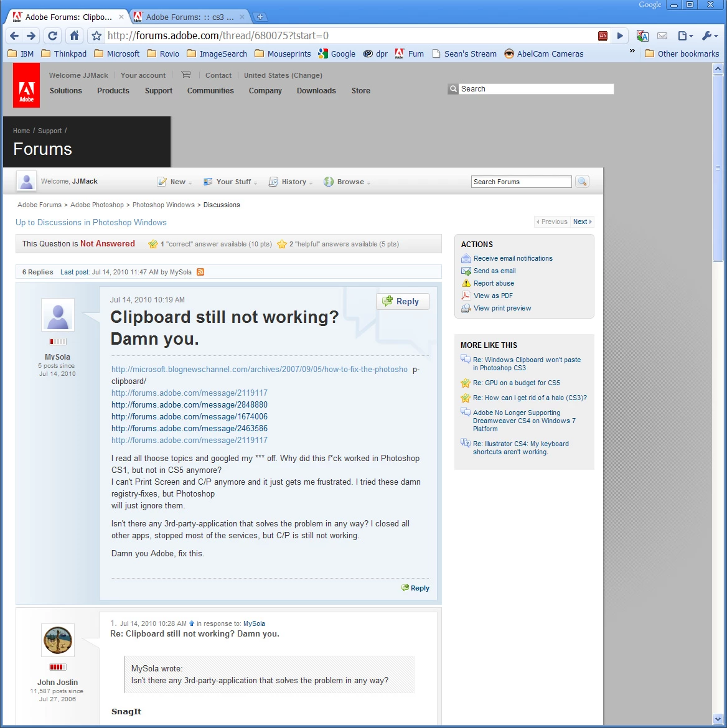The height and width of the screenshot is (728, 727).
Task: Expand the Browse dropdown
Action: 347,182
